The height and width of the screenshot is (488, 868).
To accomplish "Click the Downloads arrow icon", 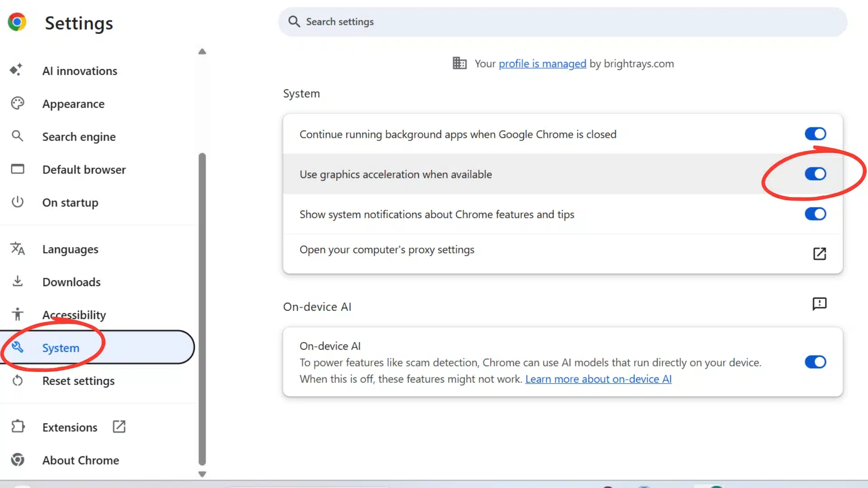I will [x=18, y=281].
